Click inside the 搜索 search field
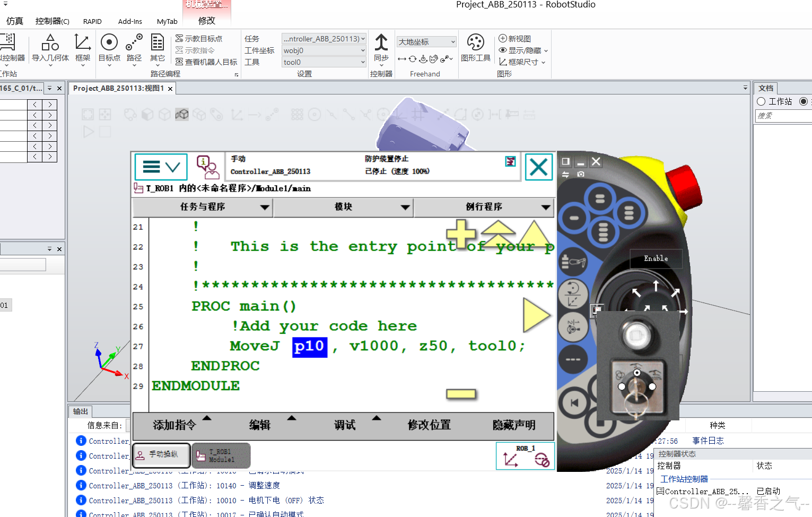The image size is (812, 517). point(783,116)
